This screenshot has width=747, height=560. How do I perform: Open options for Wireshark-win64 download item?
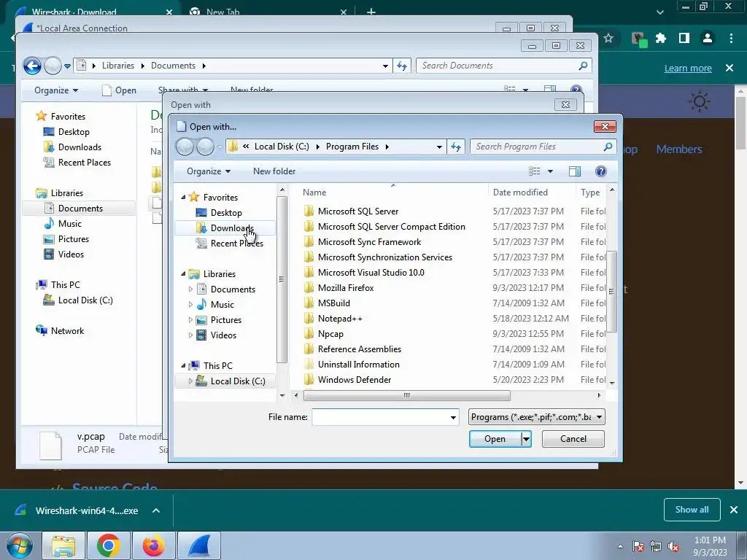156,511
